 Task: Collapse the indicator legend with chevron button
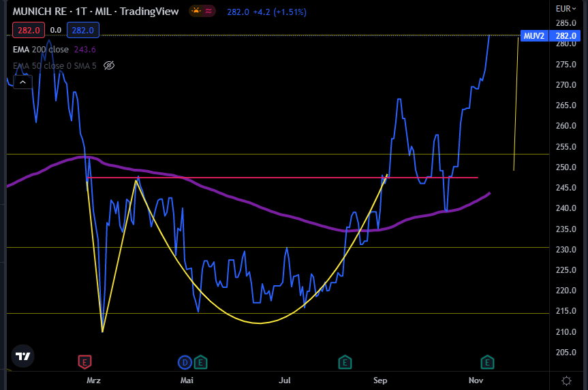pyautogui.click(x=22, y=82)
